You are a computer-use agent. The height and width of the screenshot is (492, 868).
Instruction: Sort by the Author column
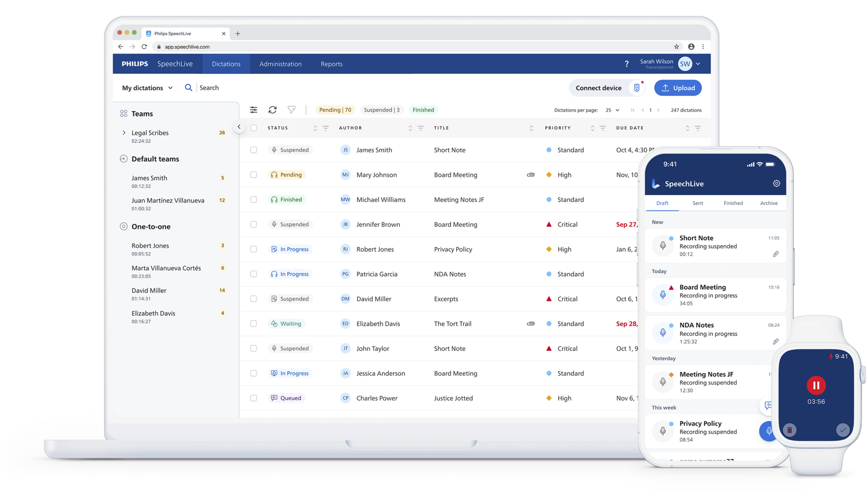(x=410, y=128)
